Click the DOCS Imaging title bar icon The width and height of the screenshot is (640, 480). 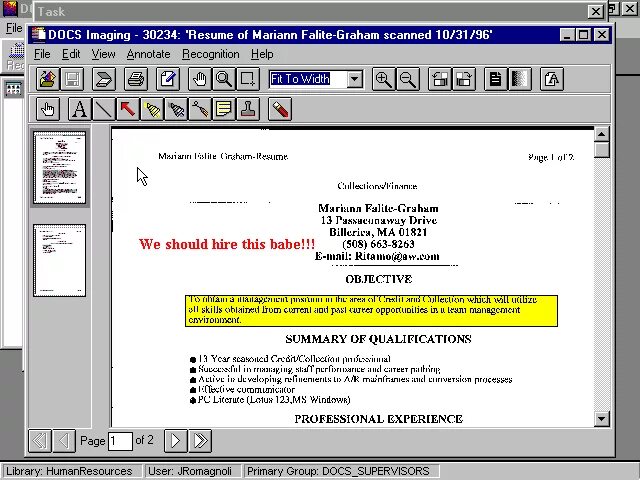pos(38,34)
